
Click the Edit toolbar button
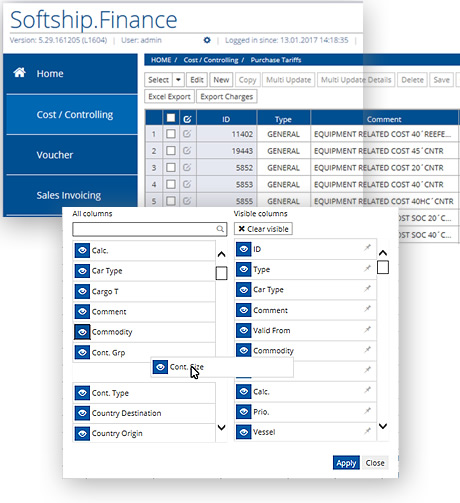click(197, 80)
